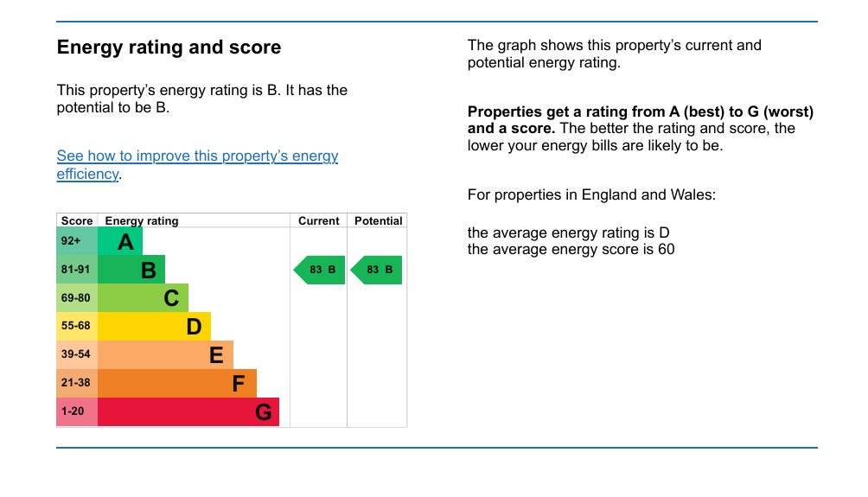Click the light green C rating band
868x497 pixels.
click(143, 298)
